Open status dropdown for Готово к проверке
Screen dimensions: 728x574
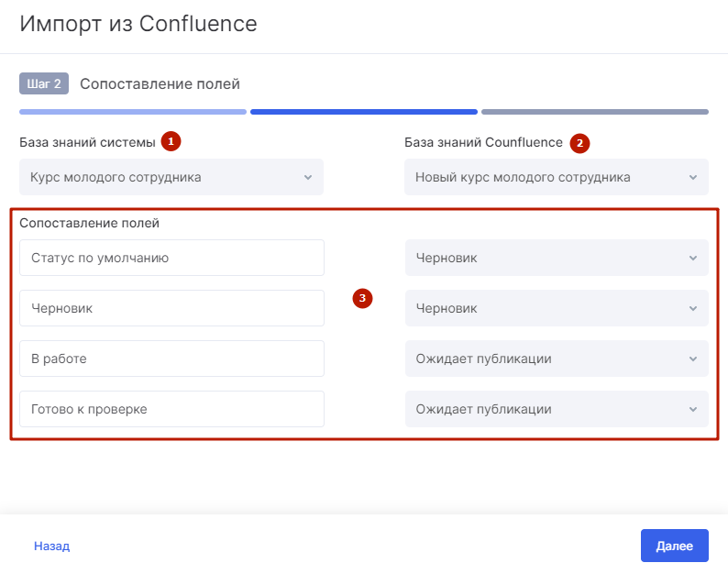click(x=556, y=409)
